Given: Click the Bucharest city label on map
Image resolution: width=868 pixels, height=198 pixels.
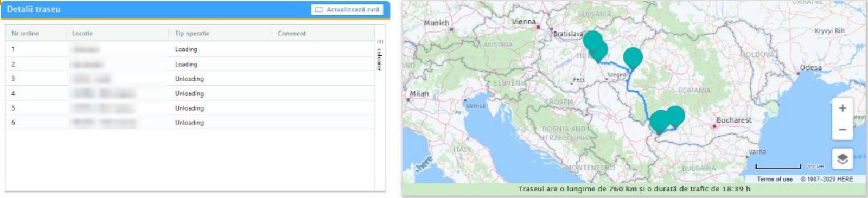Looking at the screenshot, I should click(733, 120).
